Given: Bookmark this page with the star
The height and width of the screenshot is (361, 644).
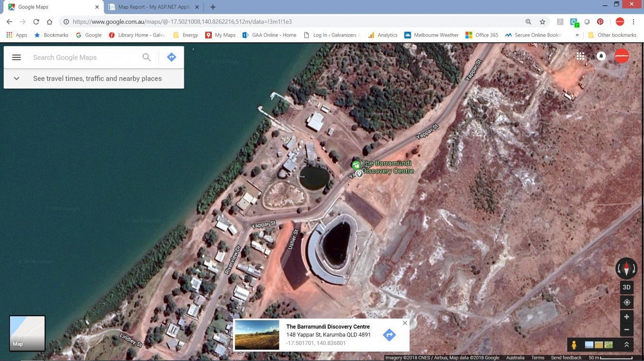Looking at the screenshot, I should (542, 22).
